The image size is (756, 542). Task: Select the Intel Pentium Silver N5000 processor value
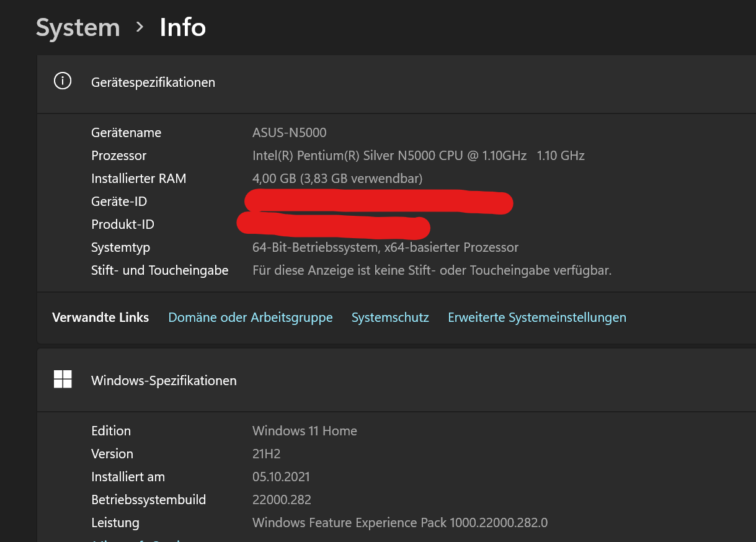419,156
